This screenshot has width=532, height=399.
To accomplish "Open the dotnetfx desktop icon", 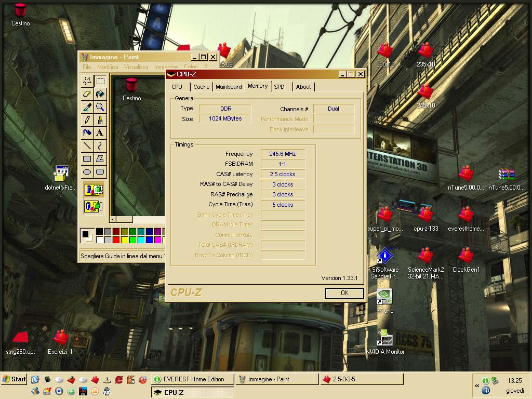I will (61, 181).
